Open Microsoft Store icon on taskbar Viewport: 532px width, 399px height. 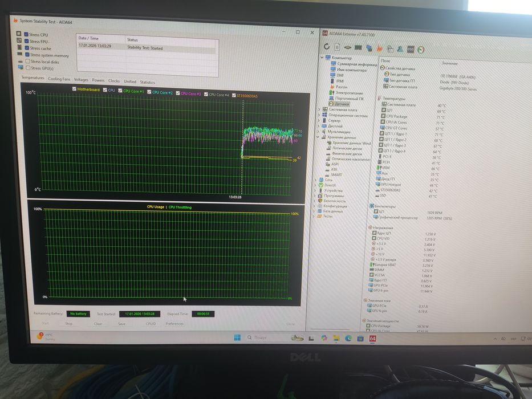click(360, 338)
